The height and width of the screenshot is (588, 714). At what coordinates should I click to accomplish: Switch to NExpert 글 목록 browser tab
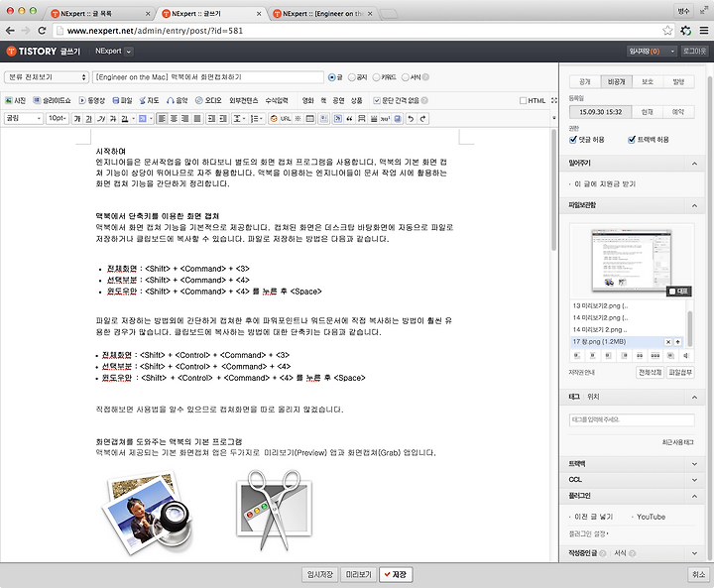(x=101, y=14)
